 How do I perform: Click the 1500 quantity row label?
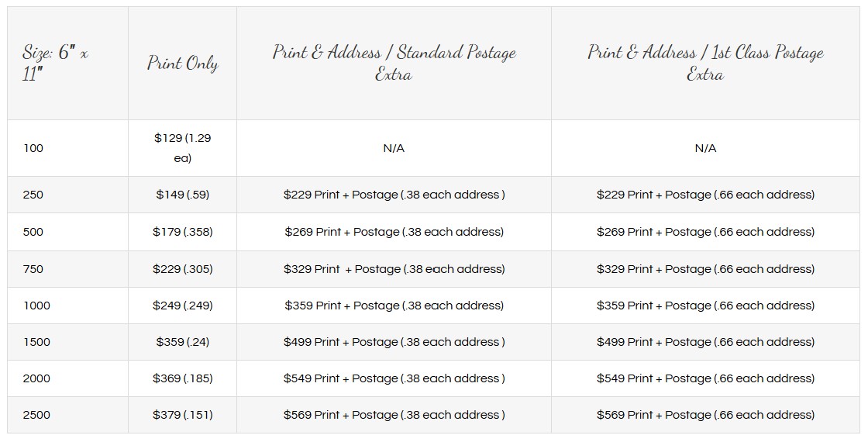point(36,342)
